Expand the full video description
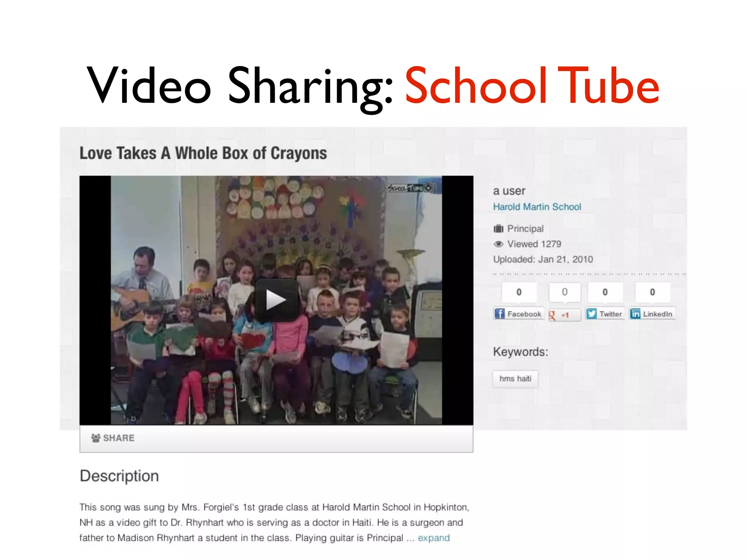747x560 pixels. click(434, 538)
